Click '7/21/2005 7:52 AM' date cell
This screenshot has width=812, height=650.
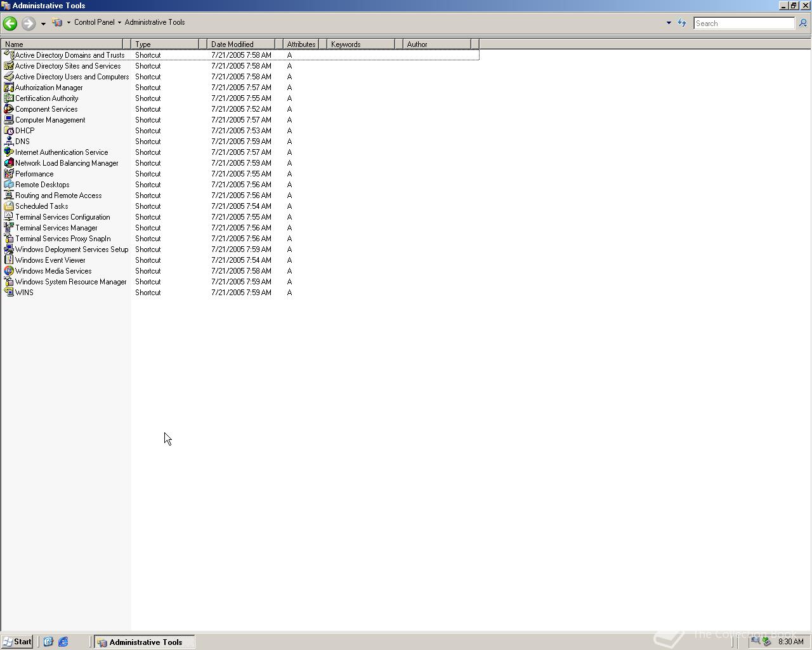[x=241, y=109]
